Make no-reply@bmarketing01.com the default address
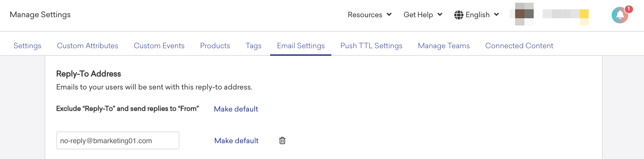The image size is (644, 159). [x=236, y=141]
